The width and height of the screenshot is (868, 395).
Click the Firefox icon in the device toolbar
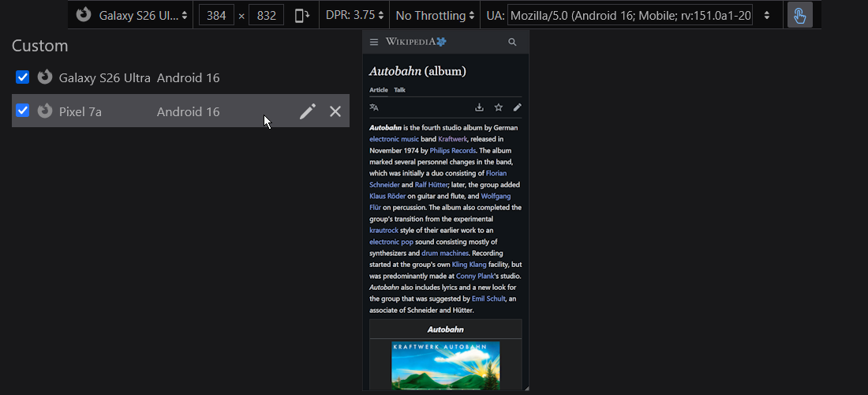coord(84,14)
